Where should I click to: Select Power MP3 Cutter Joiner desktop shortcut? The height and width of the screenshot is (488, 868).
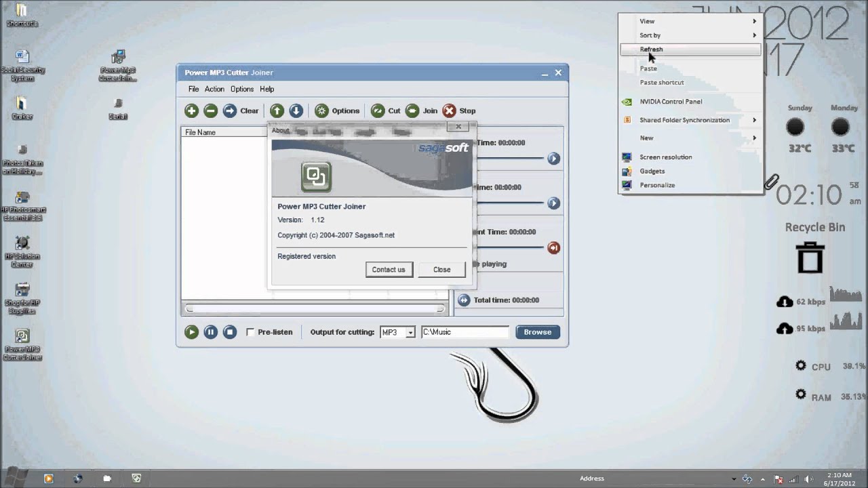click(x=22, y=345)
